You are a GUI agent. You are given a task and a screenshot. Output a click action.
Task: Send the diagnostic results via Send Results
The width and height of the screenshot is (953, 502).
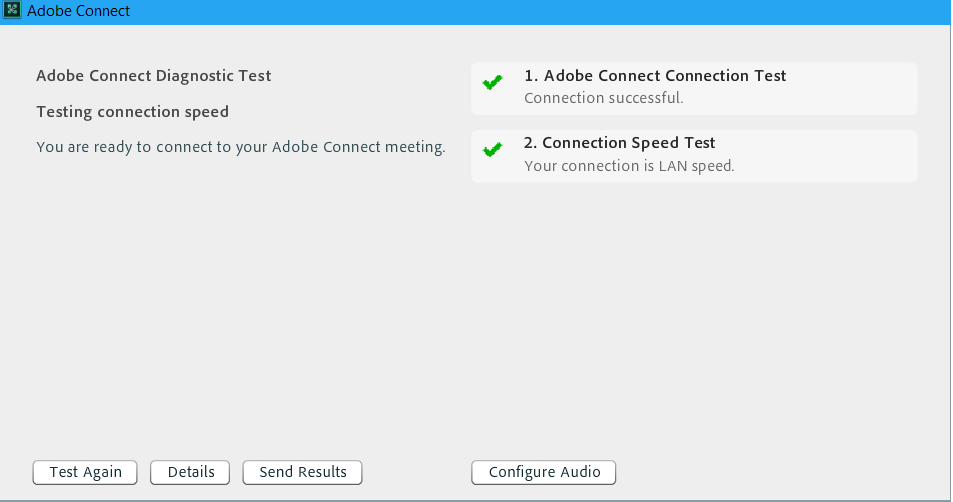303,472
